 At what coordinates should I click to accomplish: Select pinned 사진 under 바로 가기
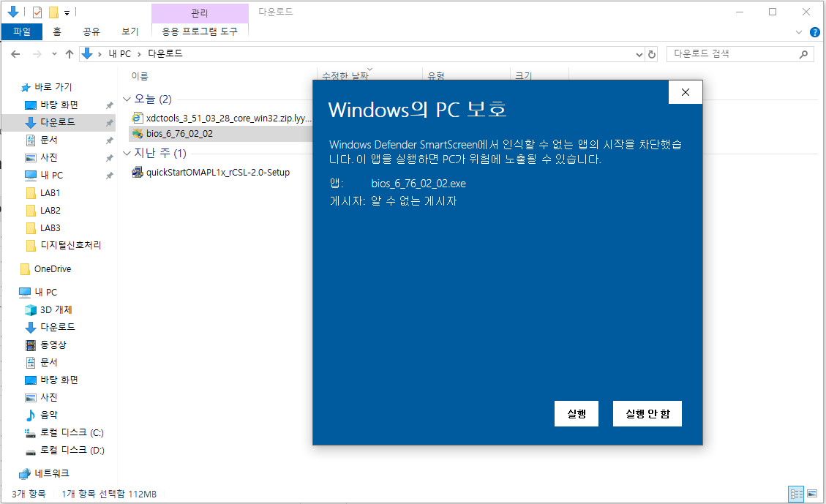pos(48,157)
